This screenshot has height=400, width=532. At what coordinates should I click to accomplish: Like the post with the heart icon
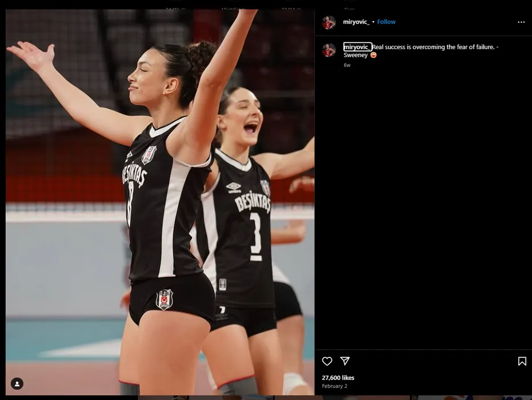click(x=327, y=361)
